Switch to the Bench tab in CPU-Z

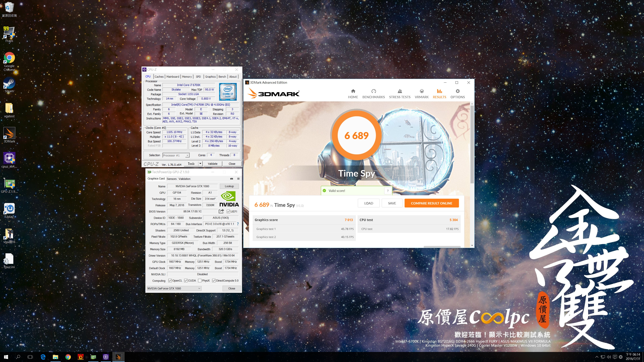(x=222, y=77)
